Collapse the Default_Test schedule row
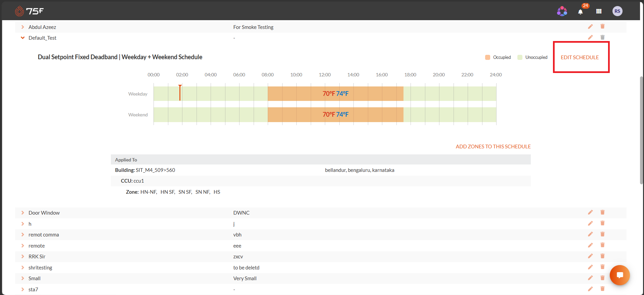Viewport: 644px width, 295px height. (x=23, y=38)
